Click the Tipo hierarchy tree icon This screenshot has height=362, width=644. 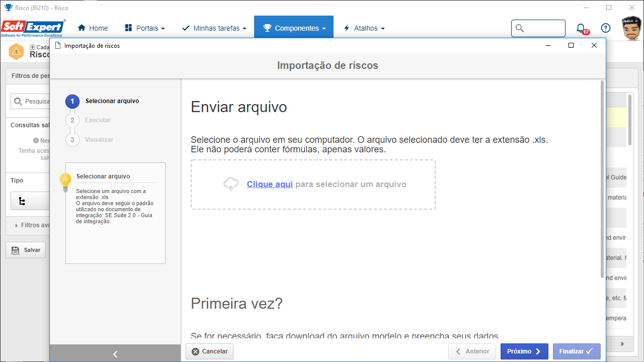(x=22, y=201)
